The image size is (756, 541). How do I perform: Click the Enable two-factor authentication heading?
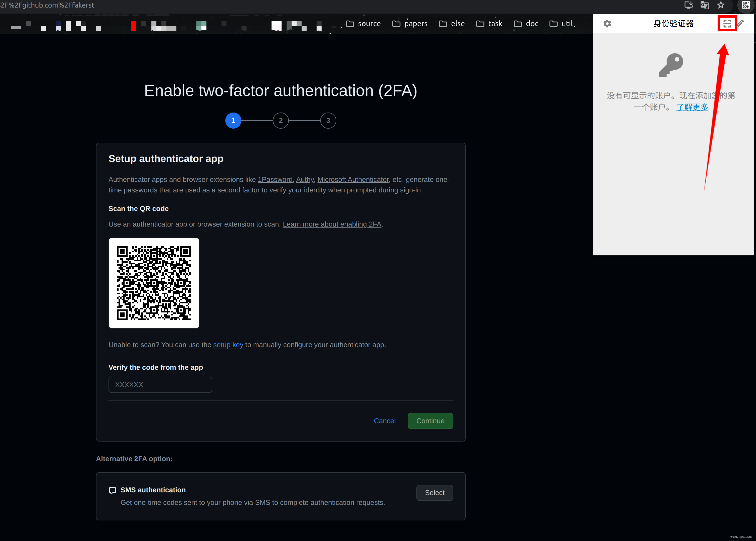(281, 91)
